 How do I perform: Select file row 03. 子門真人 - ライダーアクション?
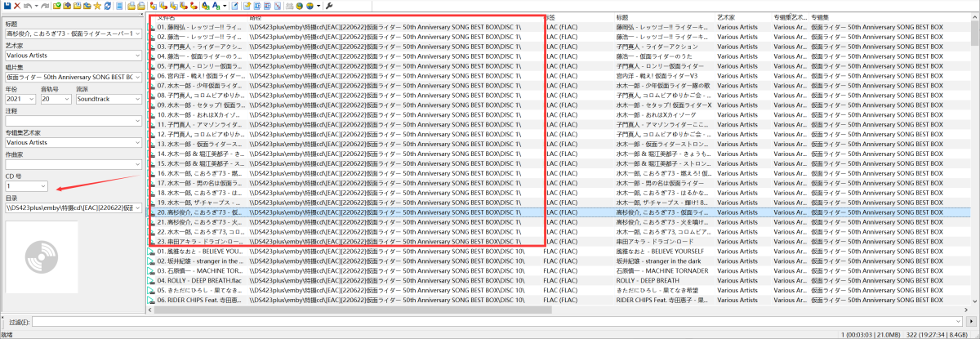(x=560, y=47)
